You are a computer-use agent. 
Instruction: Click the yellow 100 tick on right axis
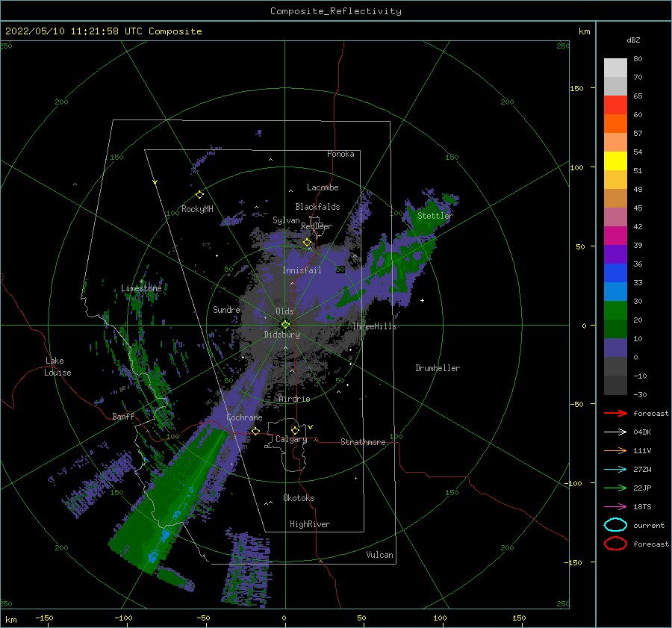(x=576, y=167)
